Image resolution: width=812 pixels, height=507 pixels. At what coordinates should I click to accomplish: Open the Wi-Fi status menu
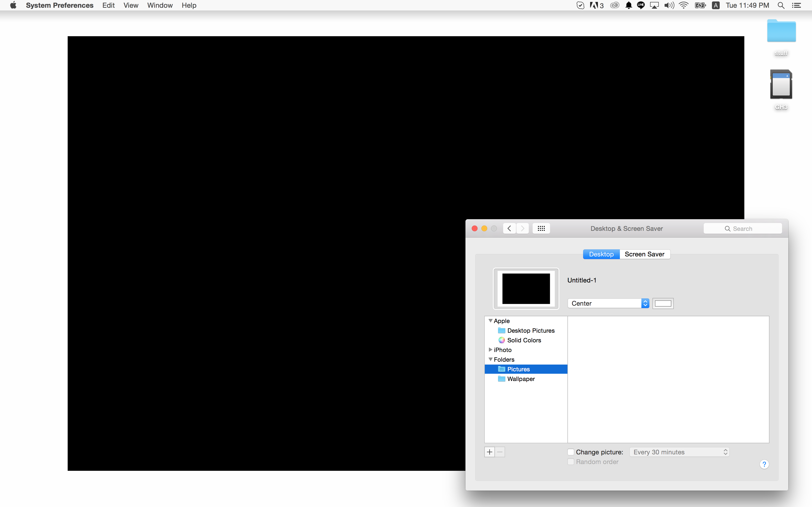coord(683,5)
